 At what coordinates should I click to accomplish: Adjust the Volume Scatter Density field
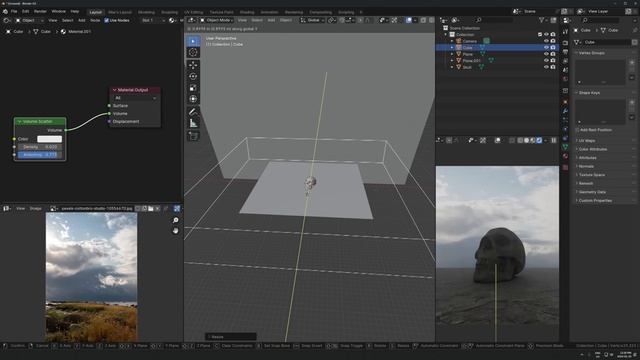(x=40, y=147)
